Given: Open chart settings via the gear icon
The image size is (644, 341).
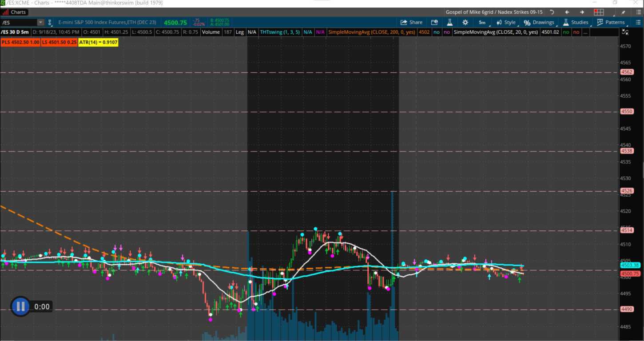Looking at the screenshot, I should (x=465, y=22).
